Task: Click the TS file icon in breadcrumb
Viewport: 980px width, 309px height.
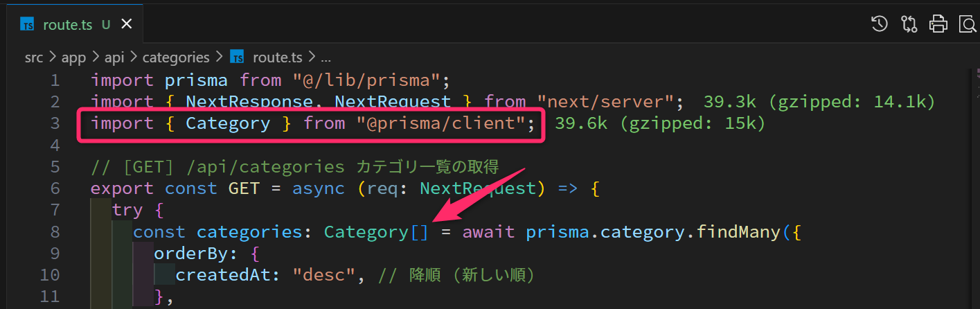Action: pyautogui.click(x=237, y=57)
